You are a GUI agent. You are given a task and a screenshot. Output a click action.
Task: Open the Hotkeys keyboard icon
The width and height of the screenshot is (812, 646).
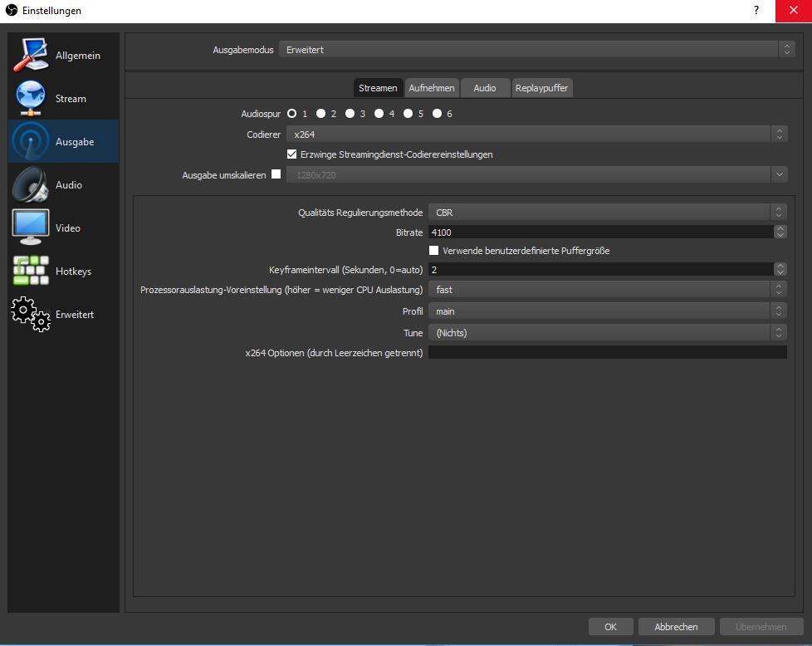31,271
